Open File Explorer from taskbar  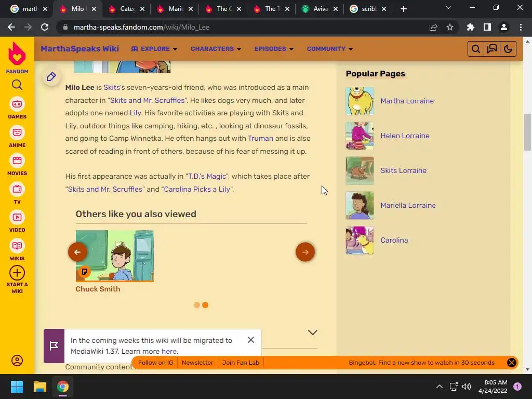39,387
